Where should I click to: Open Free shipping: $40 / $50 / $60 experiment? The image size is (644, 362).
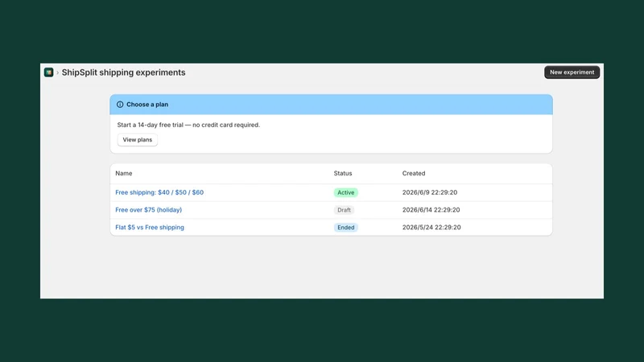click(159, 192)
